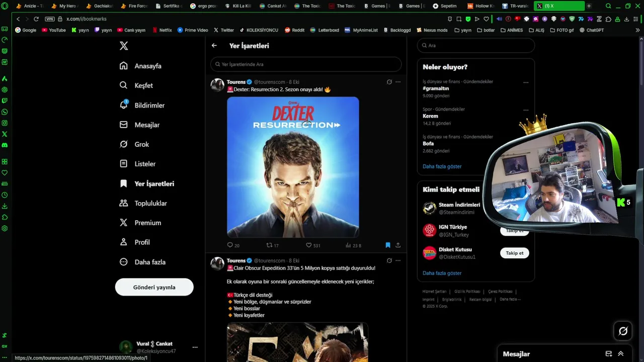Open ChatGPT bookmark in bookmarks bar
Image resolution: width=644 pixels, height=362 pixels.
pos(592,30)
